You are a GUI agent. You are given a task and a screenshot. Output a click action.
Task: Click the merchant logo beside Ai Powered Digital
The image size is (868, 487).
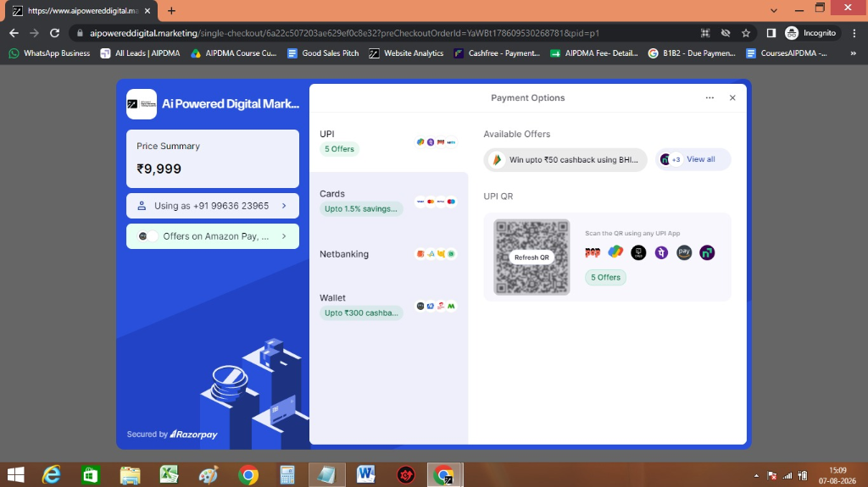coord(142,104)
